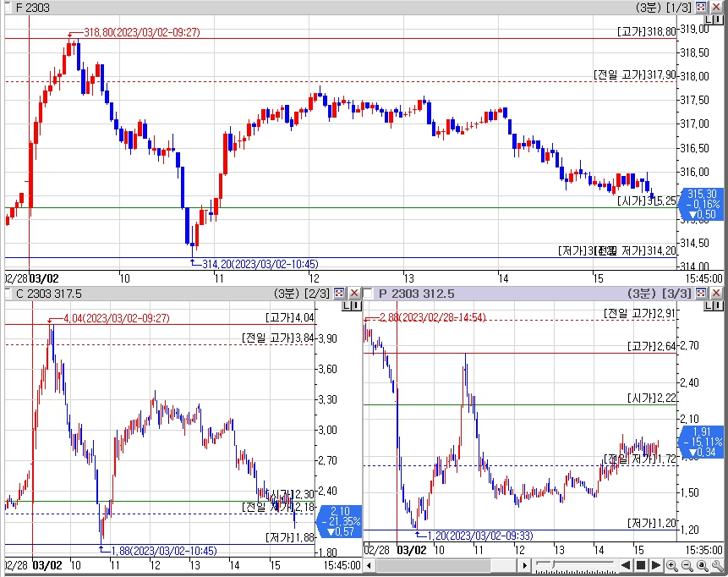Click the (3분) [3/3] interval label

coord(660,294)
